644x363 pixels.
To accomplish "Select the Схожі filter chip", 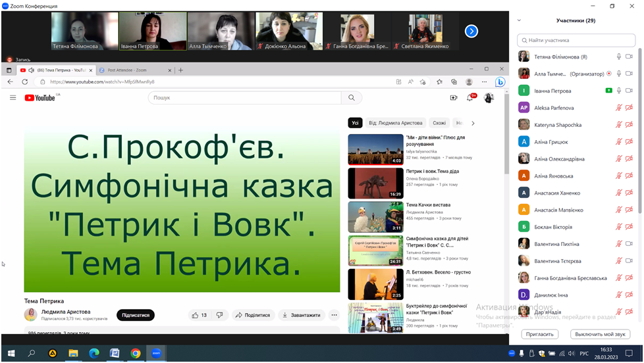I will [439, 123].
